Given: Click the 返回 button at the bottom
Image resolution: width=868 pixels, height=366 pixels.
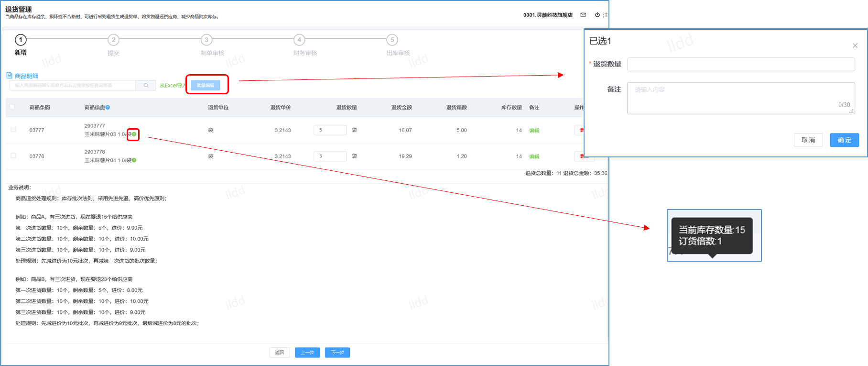Looking at the screenshot, I should click(280, 353).
